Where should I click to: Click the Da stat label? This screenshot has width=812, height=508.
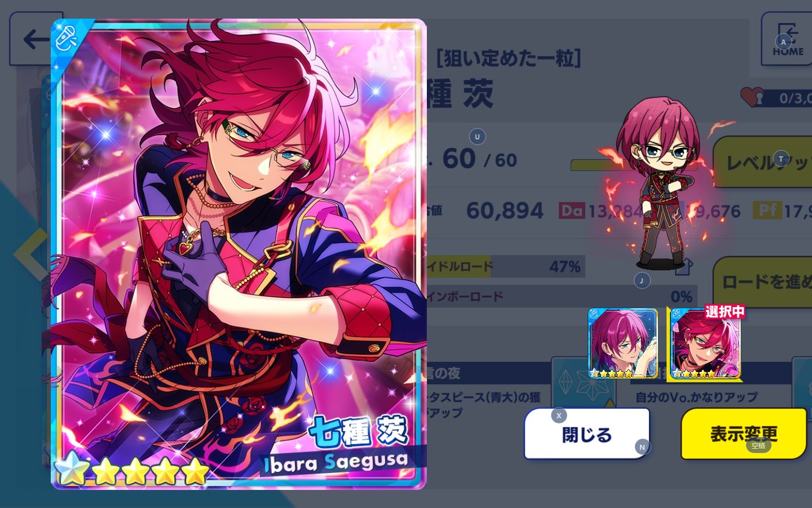[571, 211]
